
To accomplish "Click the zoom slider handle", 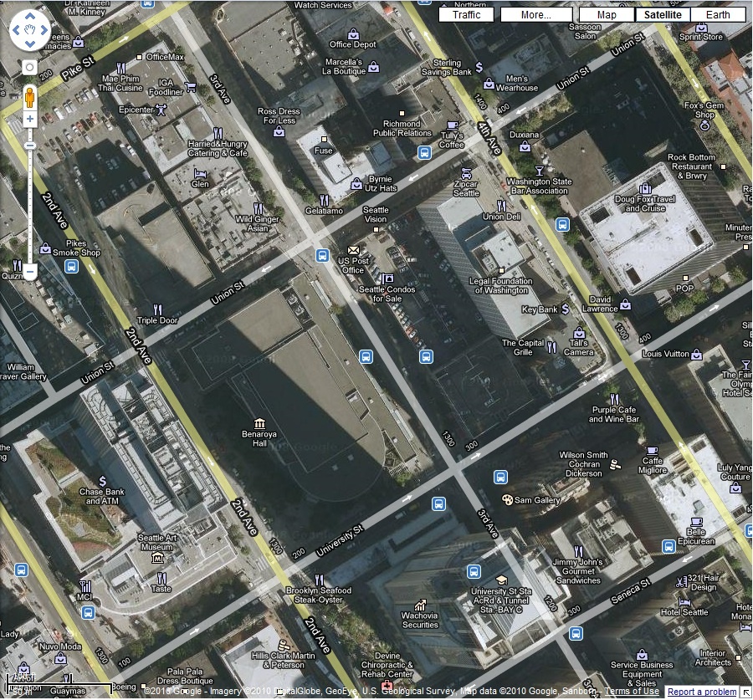I will 30,146.
